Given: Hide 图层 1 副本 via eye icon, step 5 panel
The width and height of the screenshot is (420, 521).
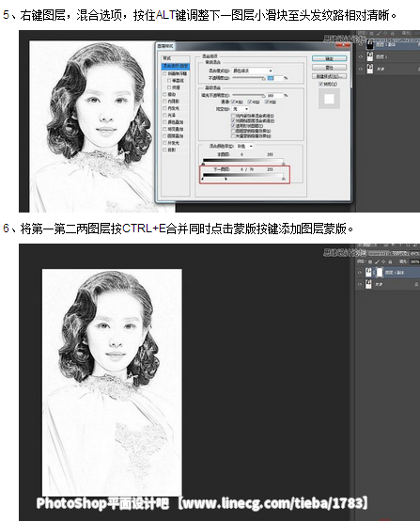Looking at the screenshot, I should pos(361,44).
